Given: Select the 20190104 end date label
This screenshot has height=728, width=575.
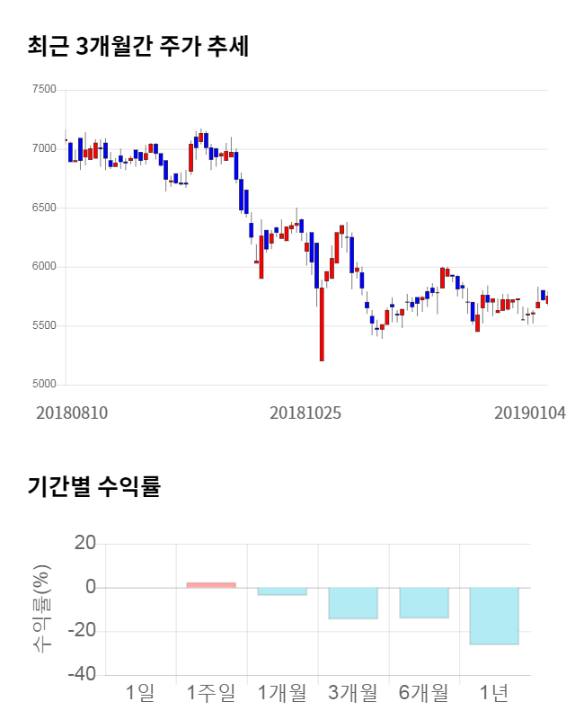Looking at the screenshot, I should [530, 413].
